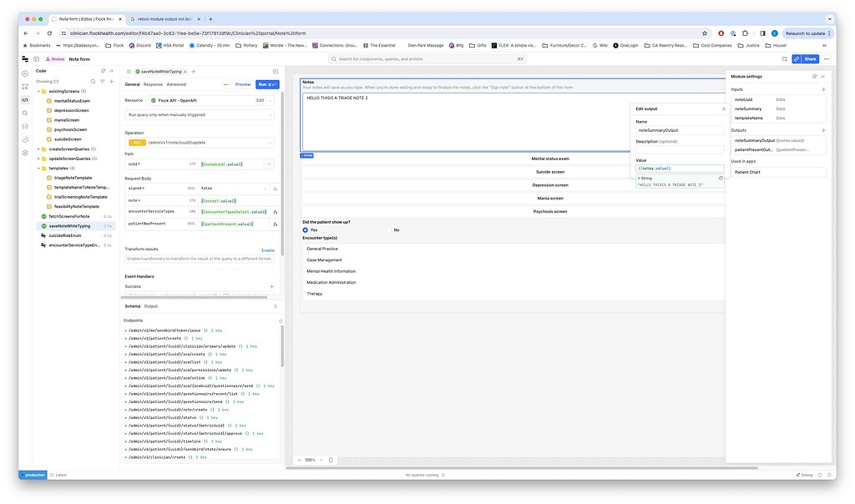This screenshot has height=504, width=855.
Task: Add a Success event handler
Action: pos(271,286)
